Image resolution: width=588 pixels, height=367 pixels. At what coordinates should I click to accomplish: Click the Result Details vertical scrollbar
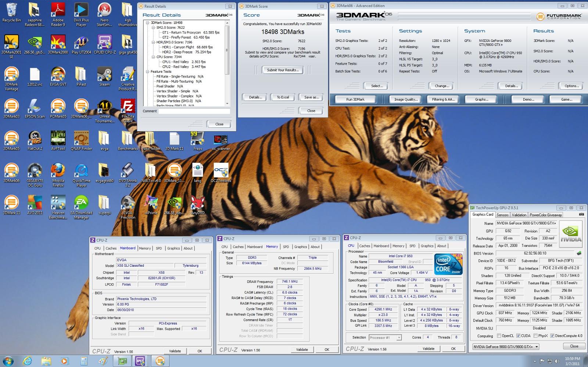(x=227, y=63)
